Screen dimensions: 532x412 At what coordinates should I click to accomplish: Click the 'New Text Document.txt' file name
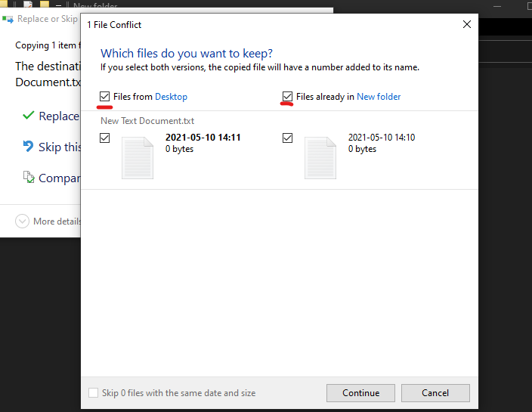click(147, 121)
